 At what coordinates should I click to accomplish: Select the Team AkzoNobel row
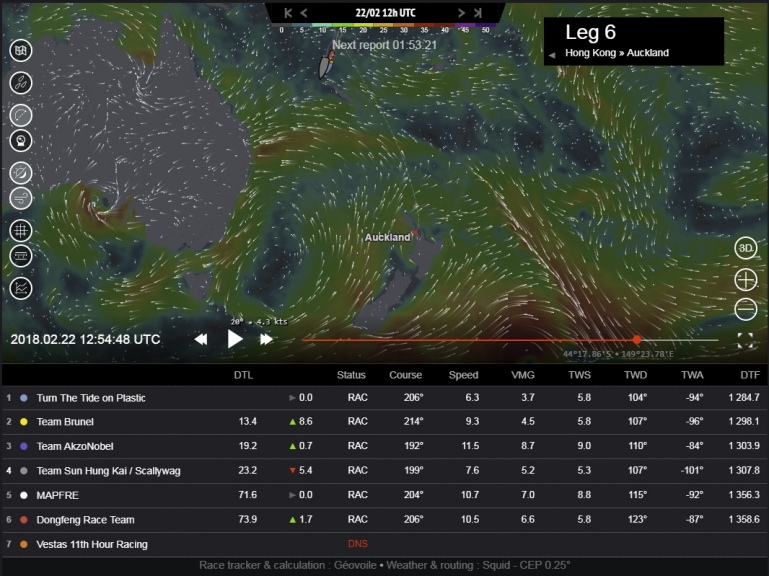[x=384, y=446]
